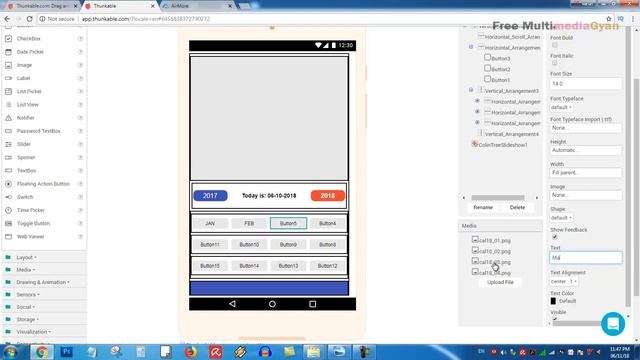Choose the List View palette component
The image size is (640, 360).
pyautogui.click(x=27, y=104)
